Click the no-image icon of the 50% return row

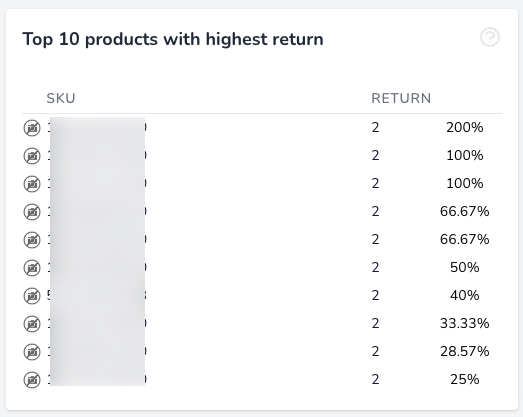pos(32,268)
